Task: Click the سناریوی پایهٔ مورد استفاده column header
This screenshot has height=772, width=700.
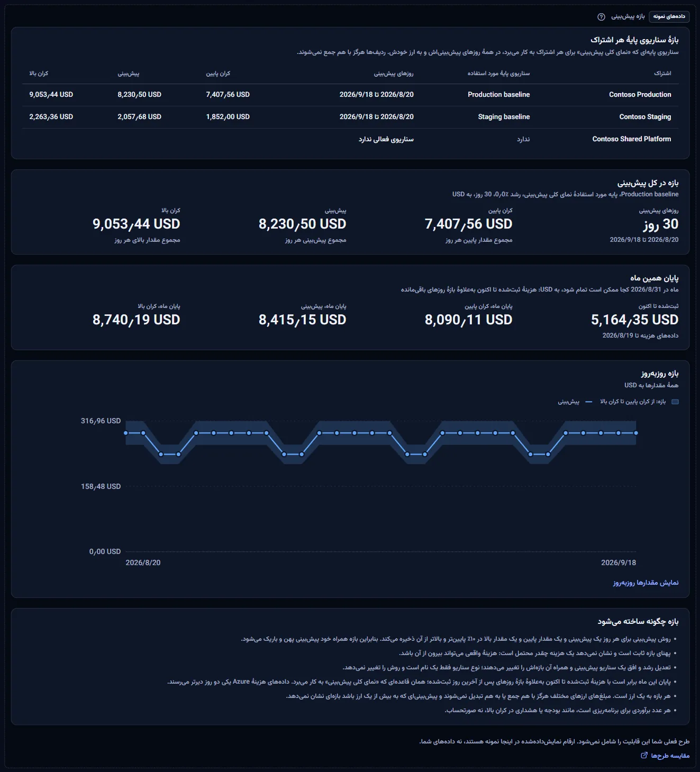Action: 498,74
